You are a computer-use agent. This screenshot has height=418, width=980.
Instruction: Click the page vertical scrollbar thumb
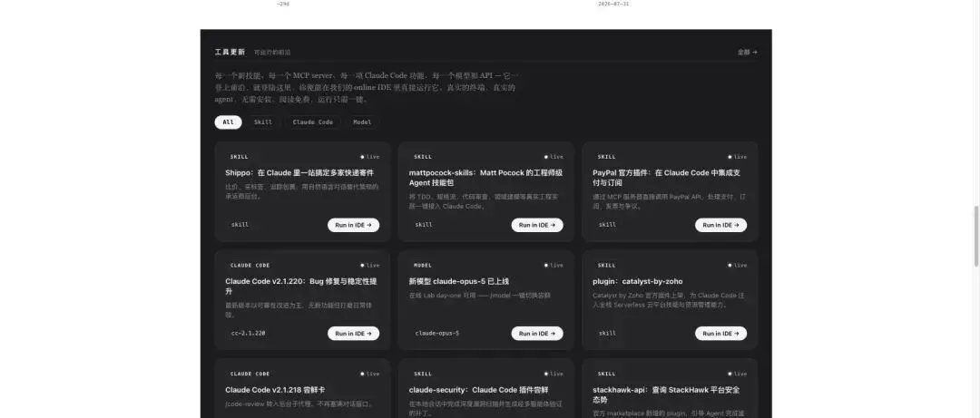pos(977,236)
